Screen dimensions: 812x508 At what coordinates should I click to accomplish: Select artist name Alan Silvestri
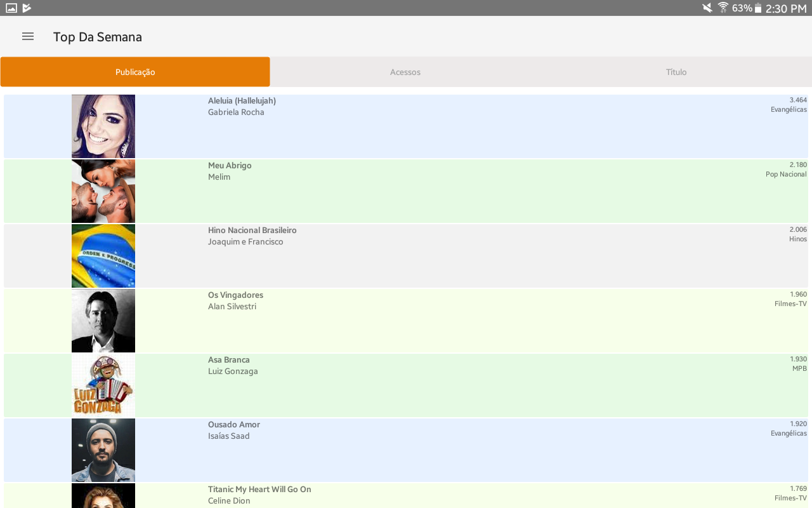click(232, 307)
